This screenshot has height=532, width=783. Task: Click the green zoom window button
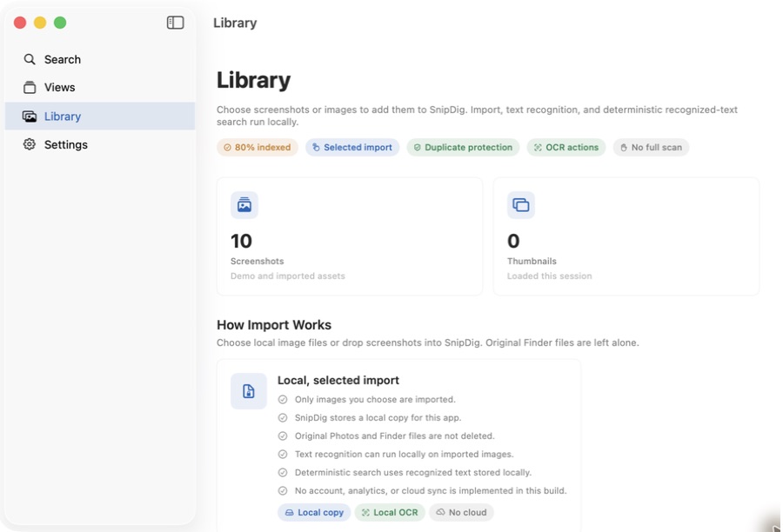60,23
